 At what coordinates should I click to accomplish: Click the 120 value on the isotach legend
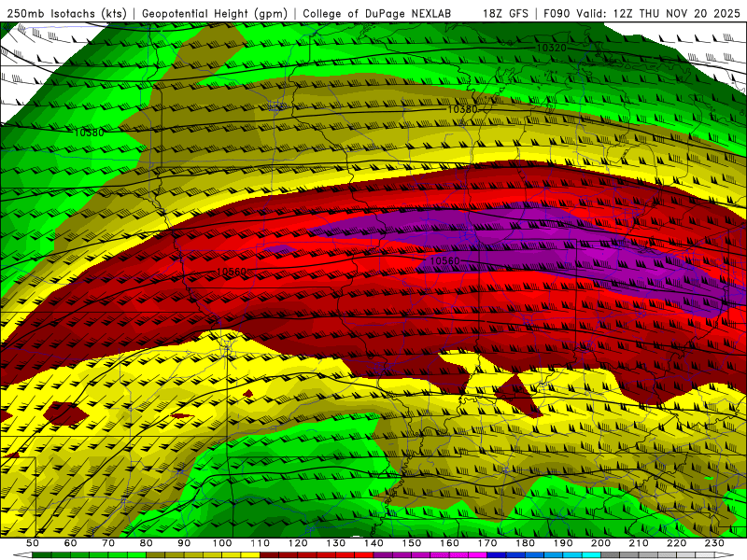point(298,543)
